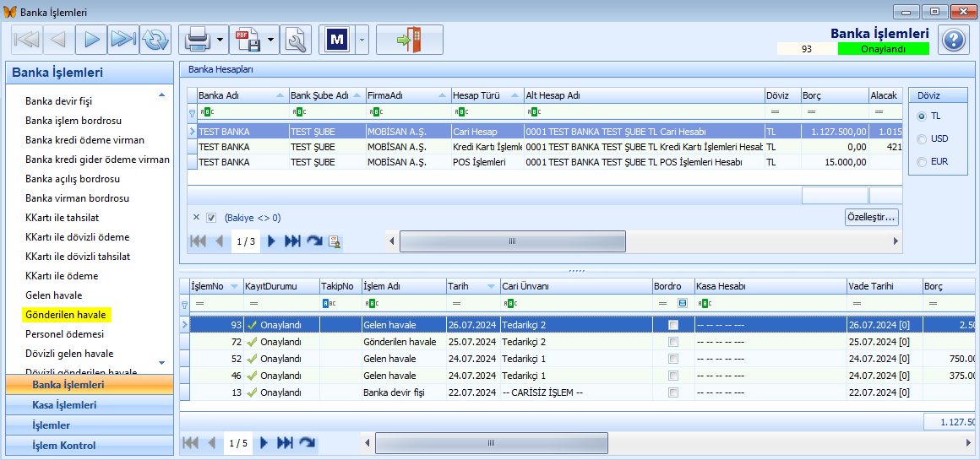
Task: Click the Özelleştir... button
Action: click(x=872, y=217)
